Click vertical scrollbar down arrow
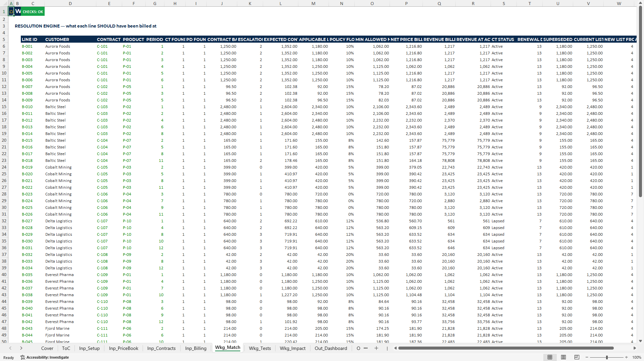 tap(640, 341)
